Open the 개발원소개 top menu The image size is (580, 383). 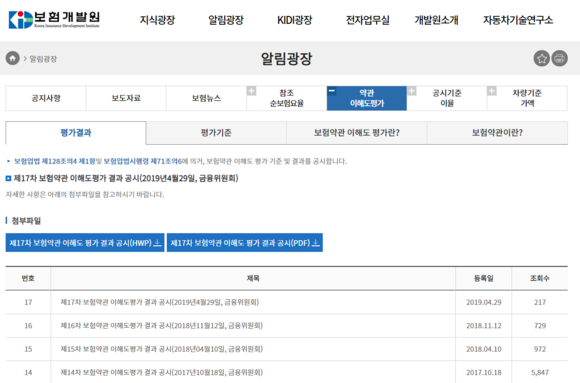[436, 20]
